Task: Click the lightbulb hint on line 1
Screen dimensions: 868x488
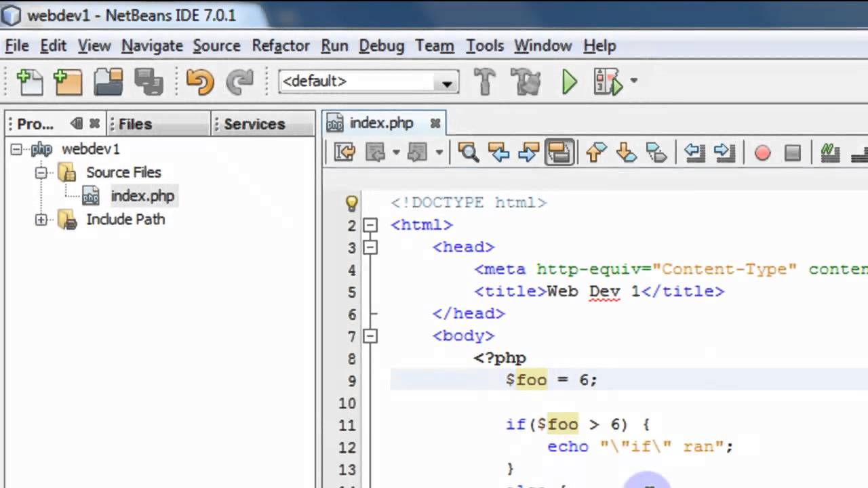Action: [351, 202]
